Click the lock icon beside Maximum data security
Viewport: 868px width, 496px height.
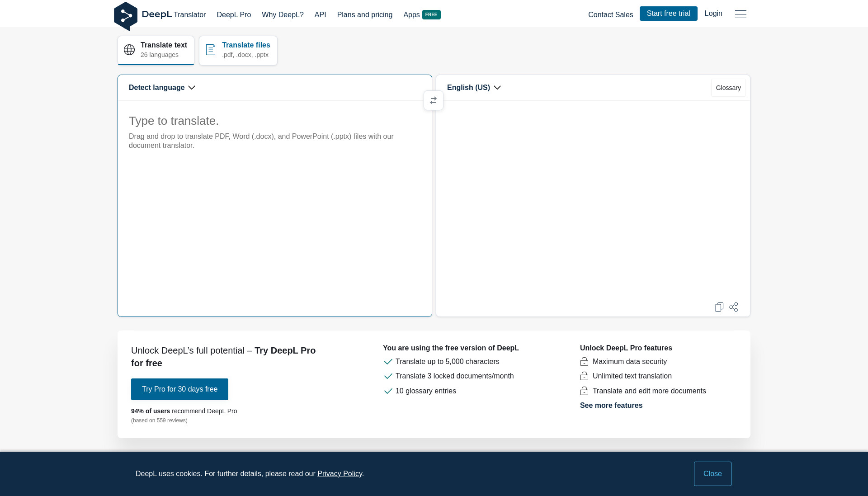(x=584, y=362)
